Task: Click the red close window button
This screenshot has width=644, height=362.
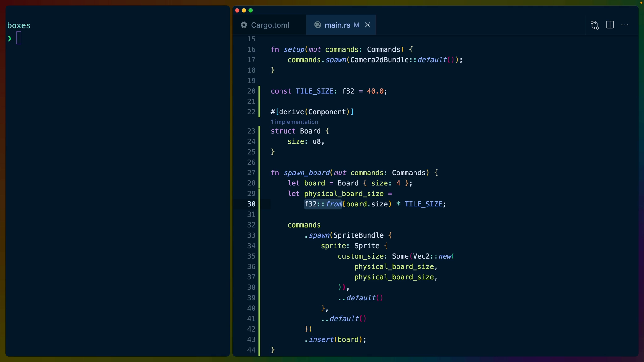Action: [x=237, y=10]
